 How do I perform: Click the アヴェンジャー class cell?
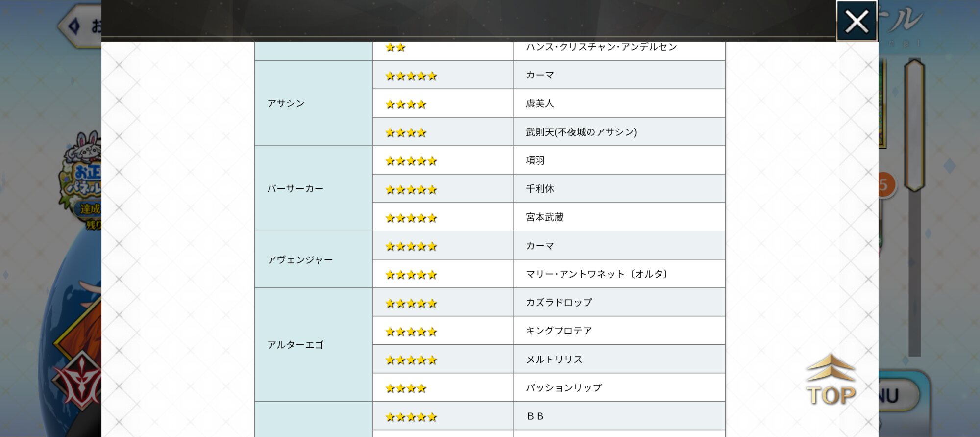tap(313, 260)
